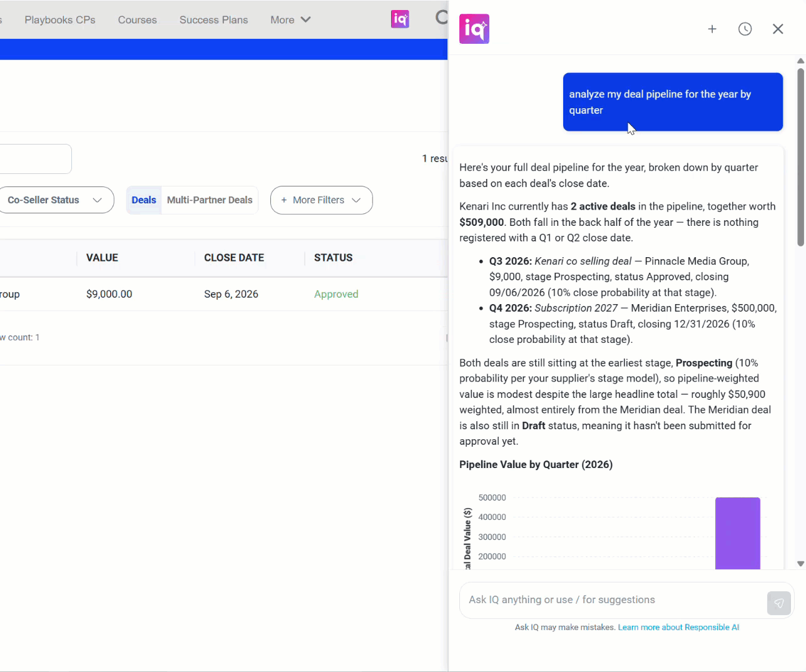
Task: Open the IQ assistant icon in navbar
Action: (400, 19)
